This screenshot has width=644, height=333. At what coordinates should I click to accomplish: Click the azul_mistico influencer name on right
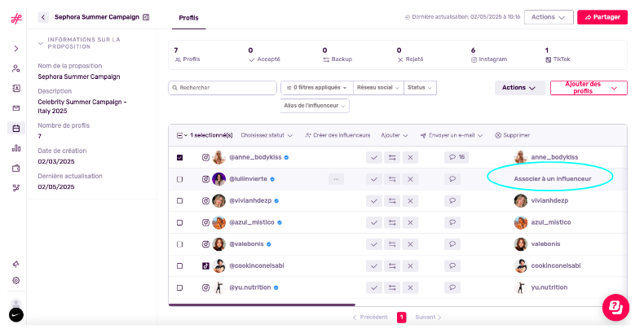tap(551, 222)
